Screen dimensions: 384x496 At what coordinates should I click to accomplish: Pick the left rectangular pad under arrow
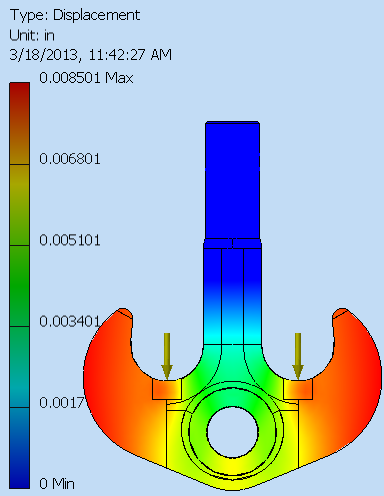point(167,389)
